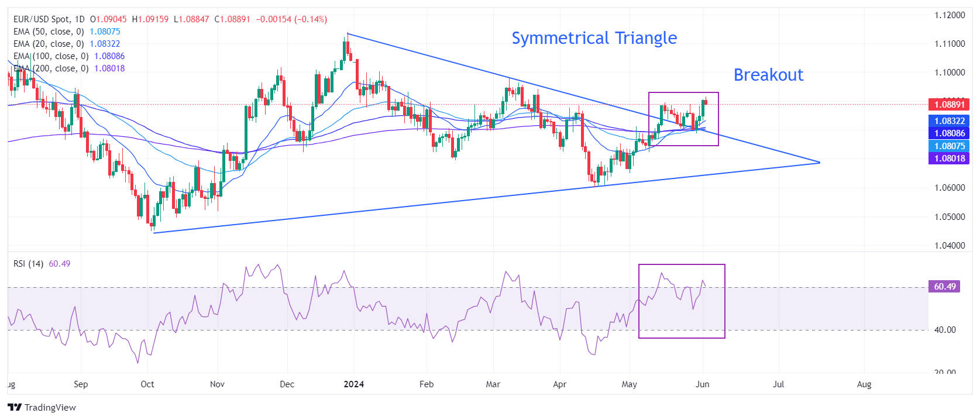This screenshot has width=980, height=420.
Task: Open the EMA (200, close, 0) legend entry
Action: pyautogui.click(x=51, y=68)
